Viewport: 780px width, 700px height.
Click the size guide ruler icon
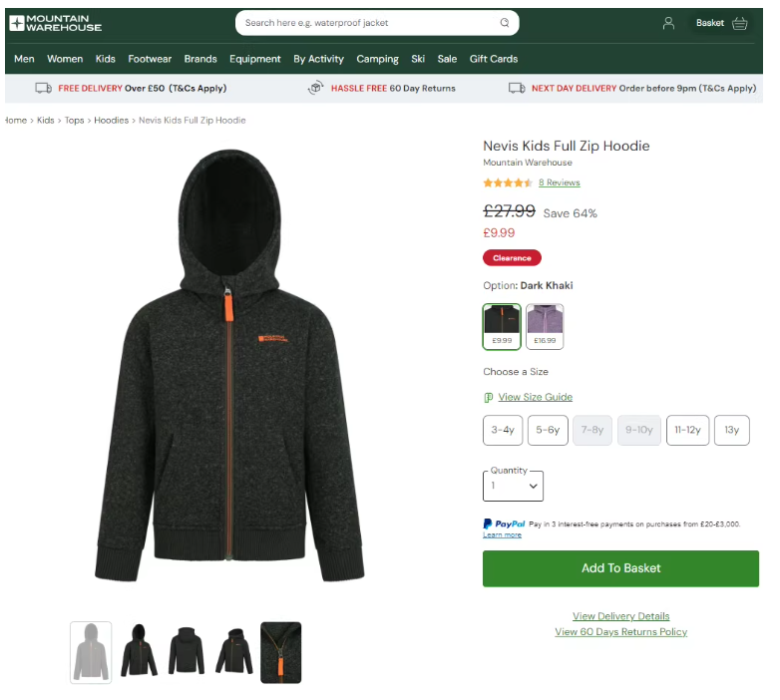pyautogui.click(x=488, y=397)
